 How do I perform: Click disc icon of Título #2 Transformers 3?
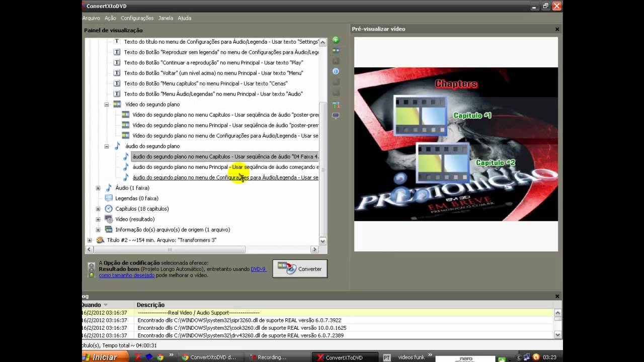pos(100,240)
